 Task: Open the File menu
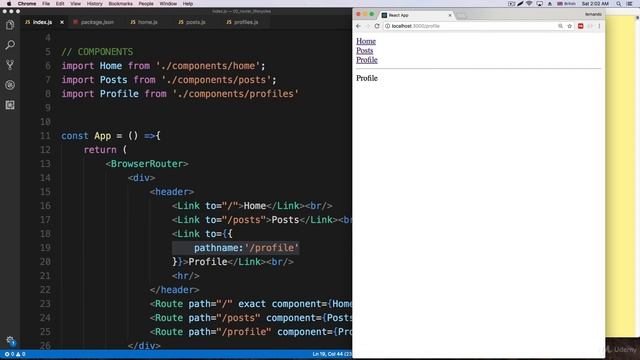coord(46,4)
